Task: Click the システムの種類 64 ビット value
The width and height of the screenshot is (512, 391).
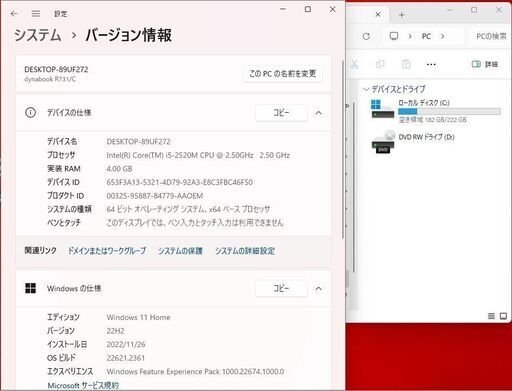Action: (x=188, y=209)
